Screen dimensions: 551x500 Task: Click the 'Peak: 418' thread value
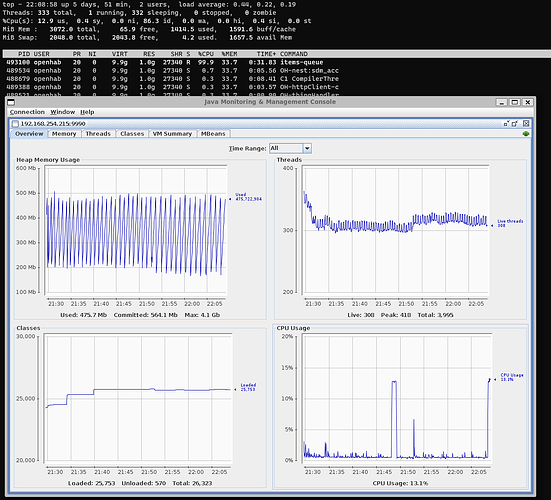(x=396, y=315)
